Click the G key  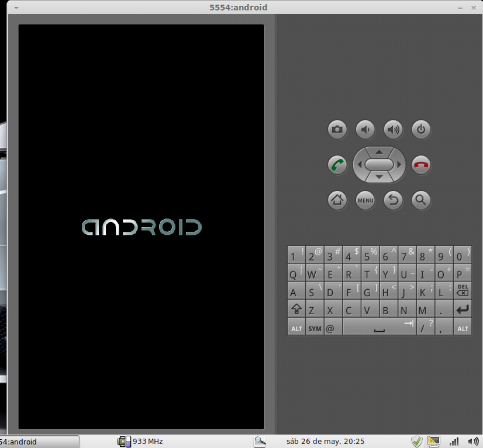pos(370,290)
